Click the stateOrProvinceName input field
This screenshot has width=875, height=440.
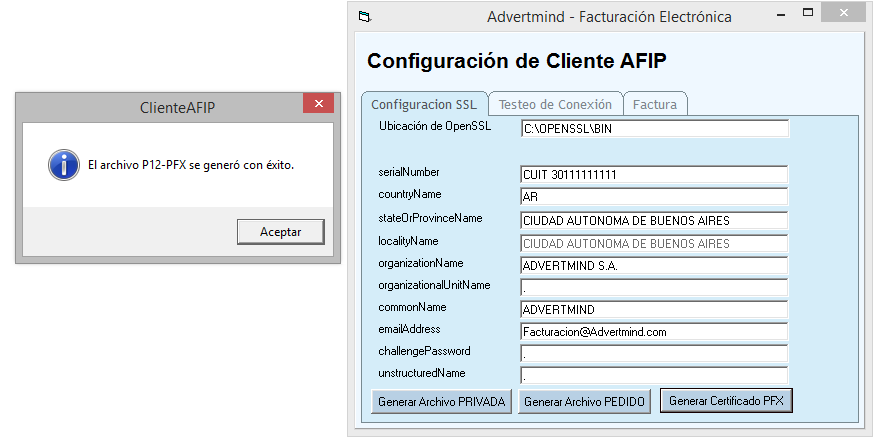(654, 221)
